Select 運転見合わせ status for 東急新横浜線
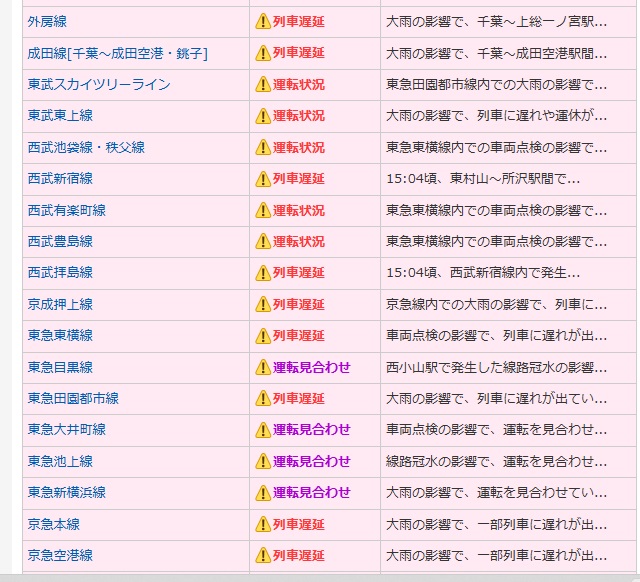The width and height of the screenshot is (640, 582). tap(312, 492)
